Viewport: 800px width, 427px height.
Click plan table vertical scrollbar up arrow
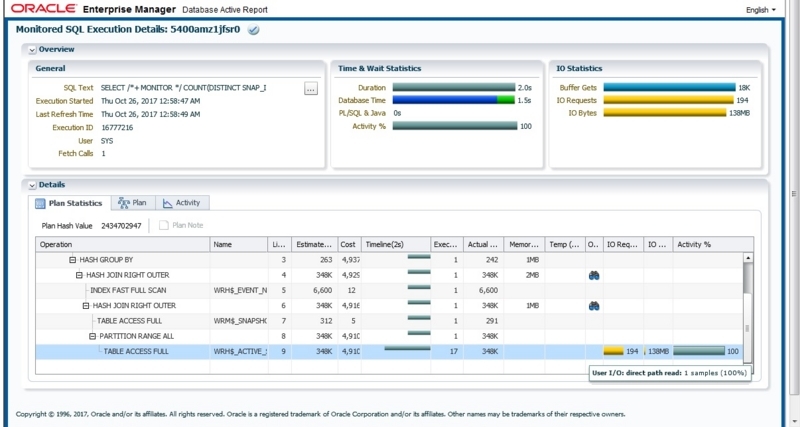[x=748, y=258]
